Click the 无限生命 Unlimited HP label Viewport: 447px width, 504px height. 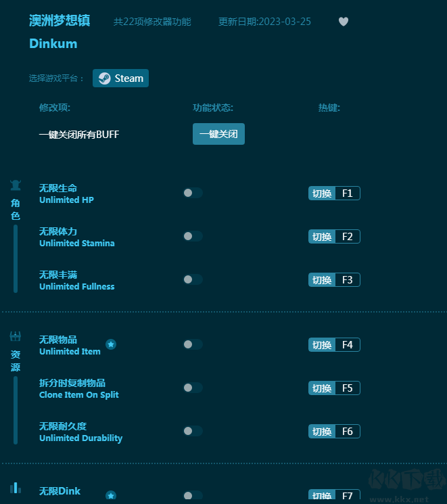pos(66,194)
